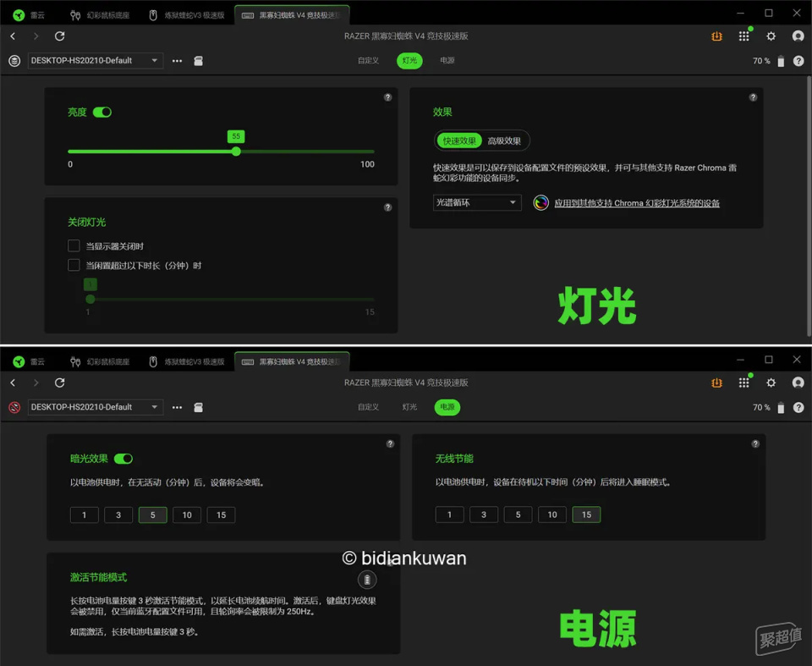This screenshot has height=666, width=812.
Task: Select 快速效果 mode
Action: (x=459, y=140)
